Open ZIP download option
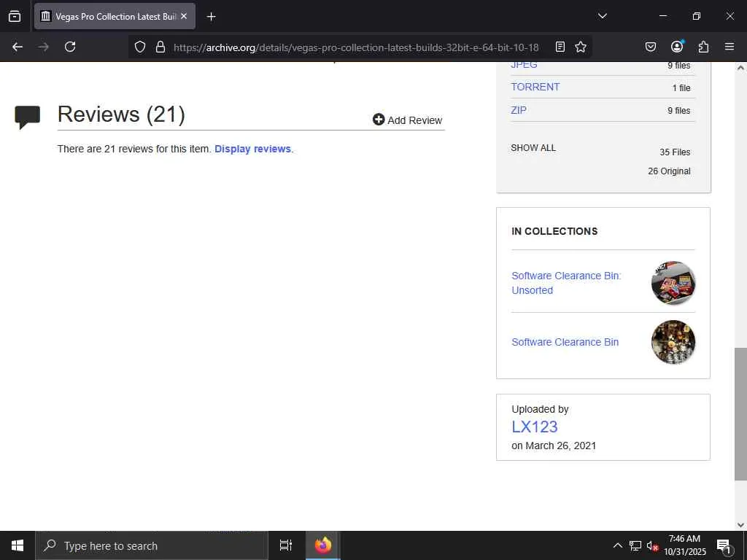This screenshot has height=560, width=747. [x=519, y=110]
